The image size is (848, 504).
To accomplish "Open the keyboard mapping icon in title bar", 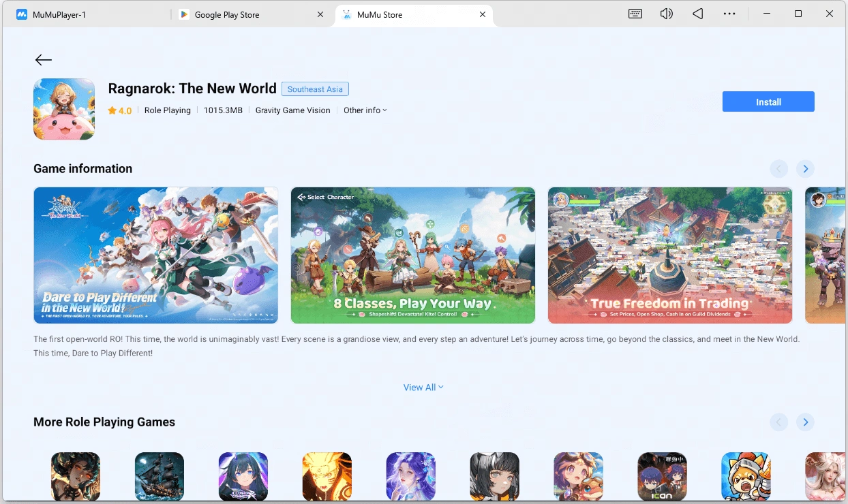I will pyautogui.click(x=635, y=14).
